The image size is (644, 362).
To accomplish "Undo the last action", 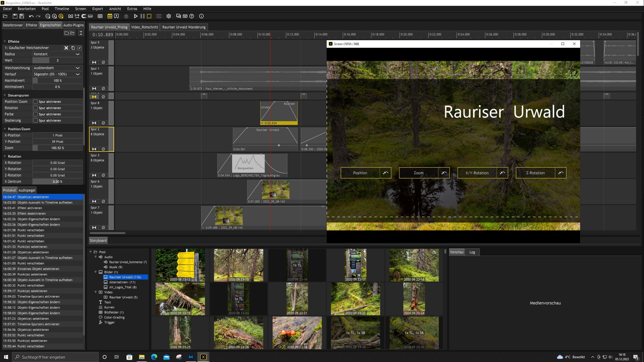I will point(31,16).
